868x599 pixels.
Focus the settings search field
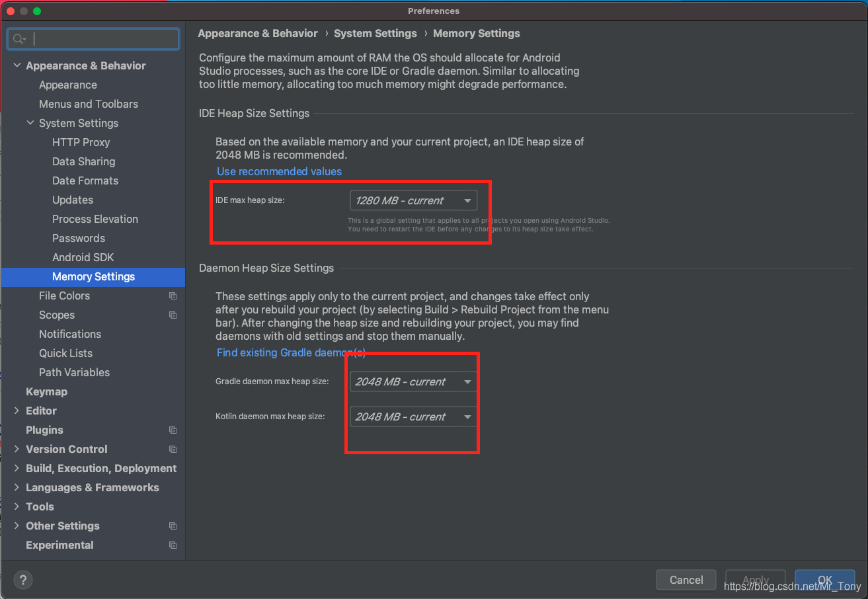pyautogui.click(x=93, y=40)
